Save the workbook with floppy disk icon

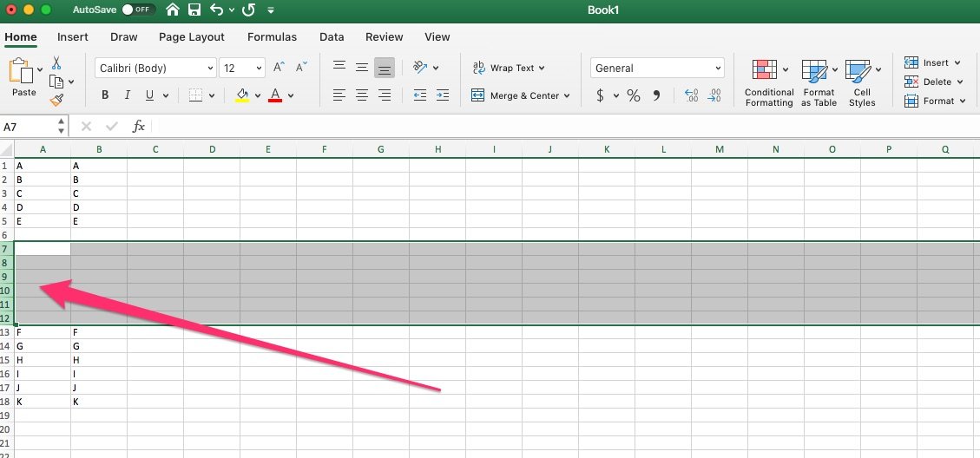point(194,10)
